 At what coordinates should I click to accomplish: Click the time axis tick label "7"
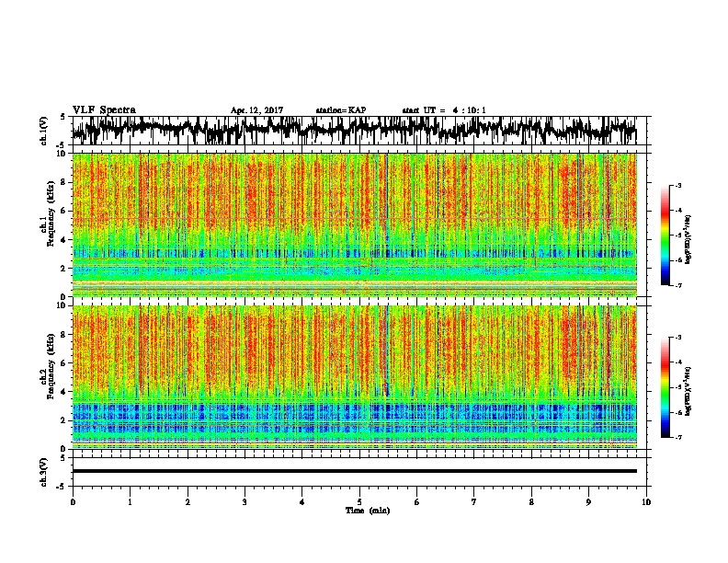pos(474,502)
